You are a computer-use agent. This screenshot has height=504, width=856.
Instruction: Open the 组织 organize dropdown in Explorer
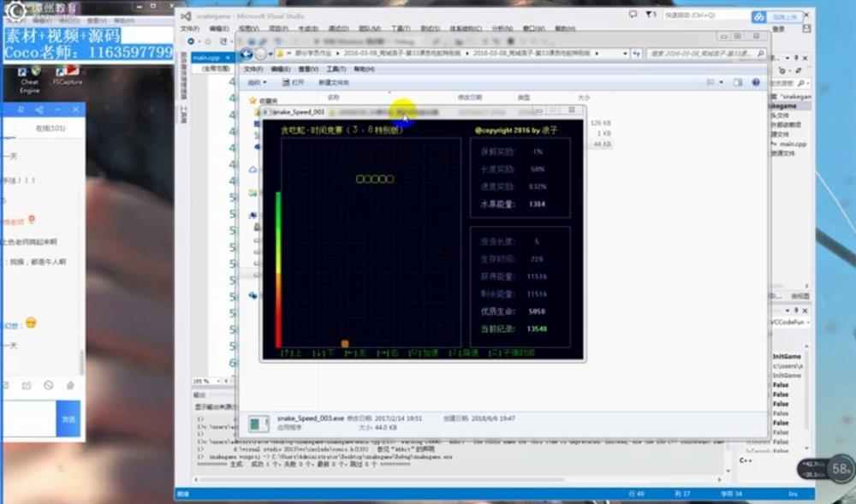pos(257,82)
